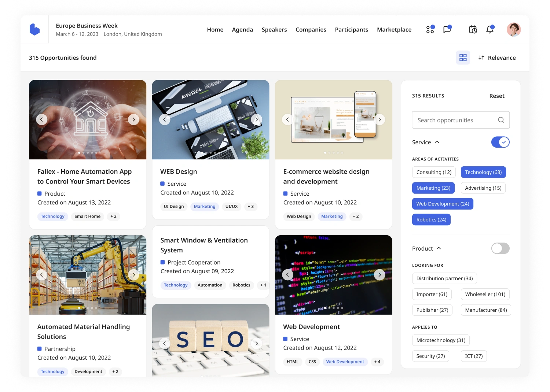This screenshot has height=392, width=550.
Task: Collapse the Service filter section
Action: click(x=437, y=142)
